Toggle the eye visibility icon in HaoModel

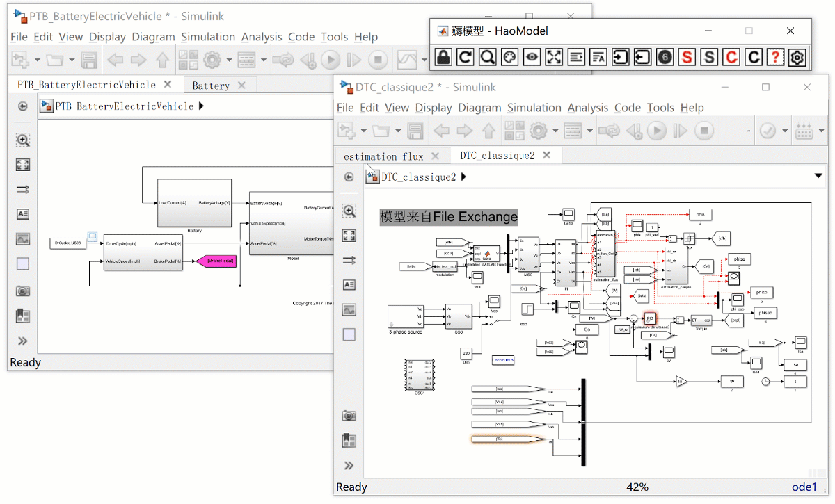pyautogui.click(x=532, y=57)
